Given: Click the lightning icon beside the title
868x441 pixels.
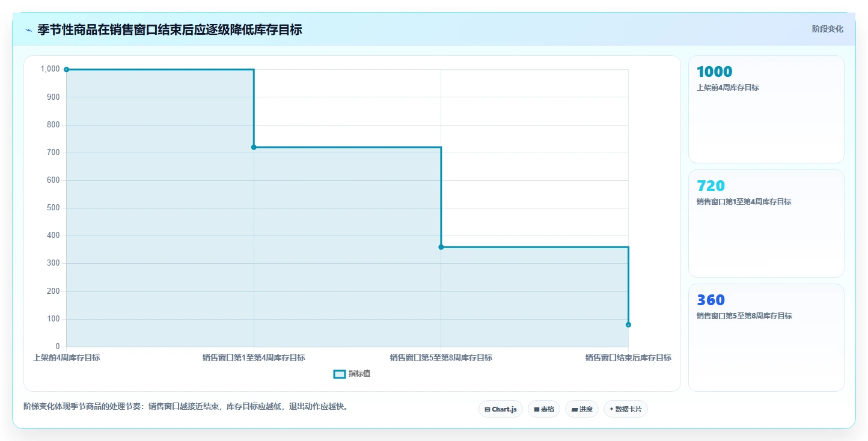Looking at the screenshot, I should 28,29.
